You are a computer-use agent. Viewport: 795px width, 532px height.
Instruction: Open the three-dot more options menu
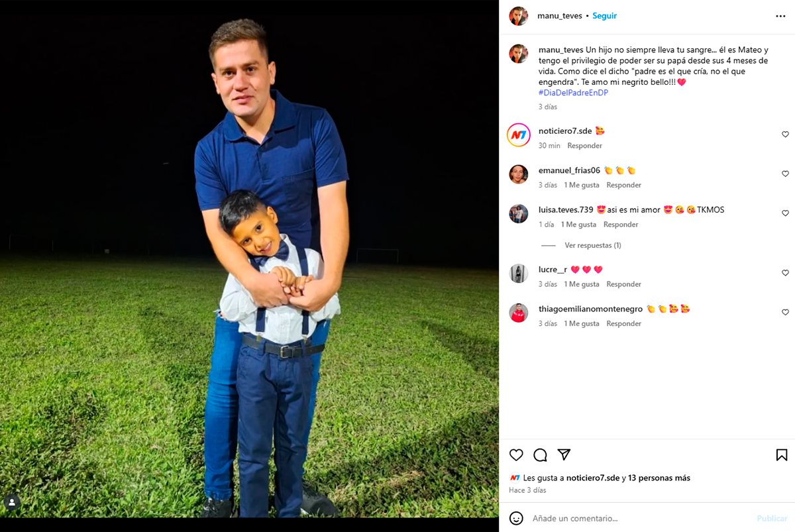click(780, 16)
